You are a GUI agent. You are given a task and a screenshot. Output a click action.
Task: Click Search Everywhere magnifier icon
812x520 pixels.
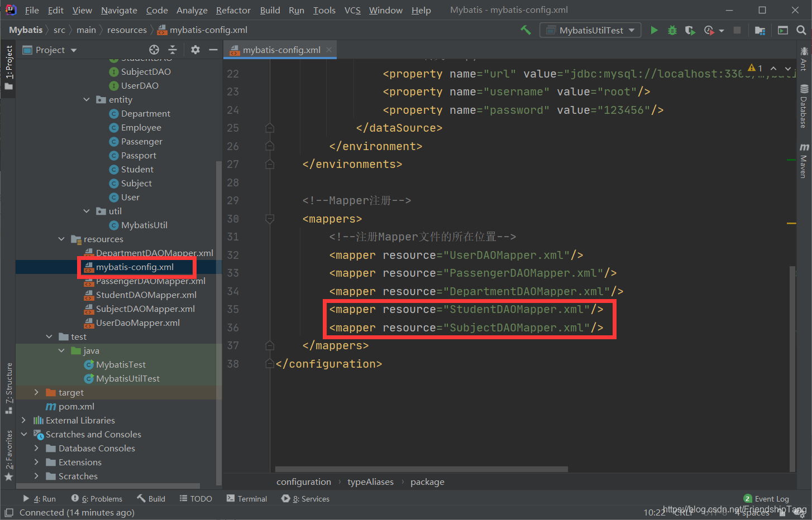click(x=801, y=30)
